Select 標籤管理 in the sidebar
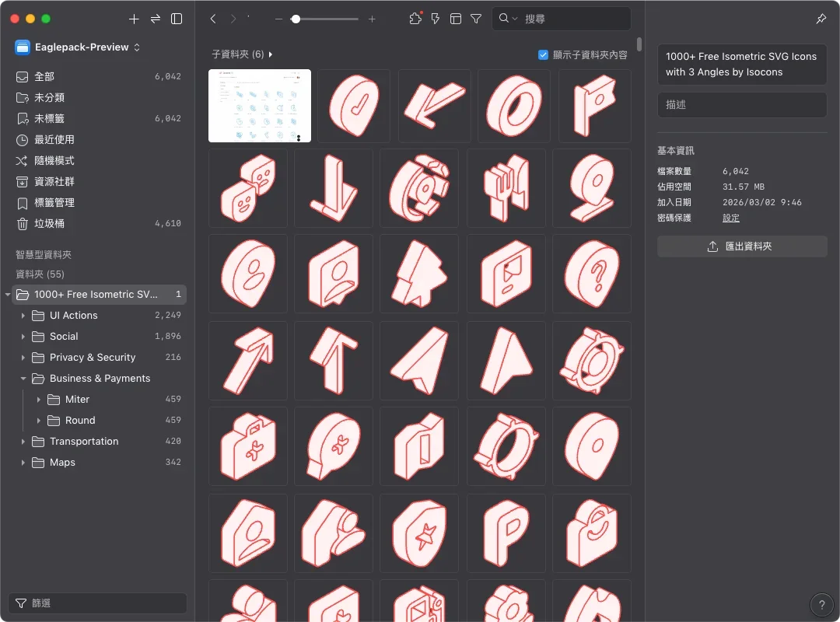This screenshot has height=622, width=840. pos(54,202)
